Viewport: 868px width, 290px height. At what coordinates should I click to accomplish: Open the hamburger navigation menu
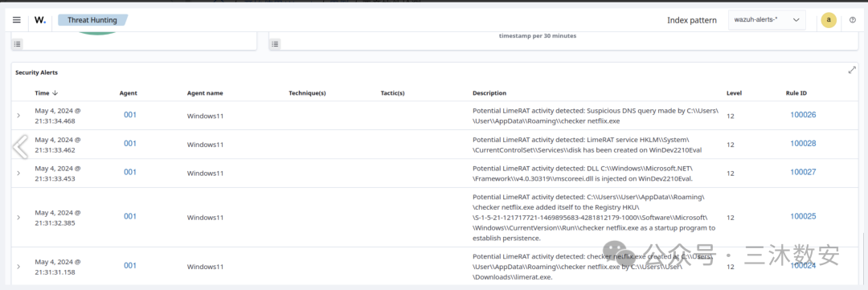coord(17,20)
